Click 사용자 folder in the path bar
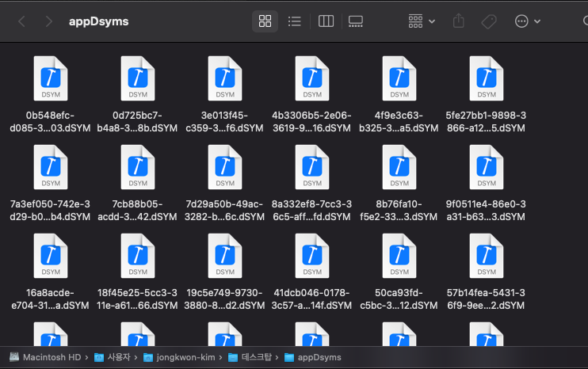 click(112, 357)
